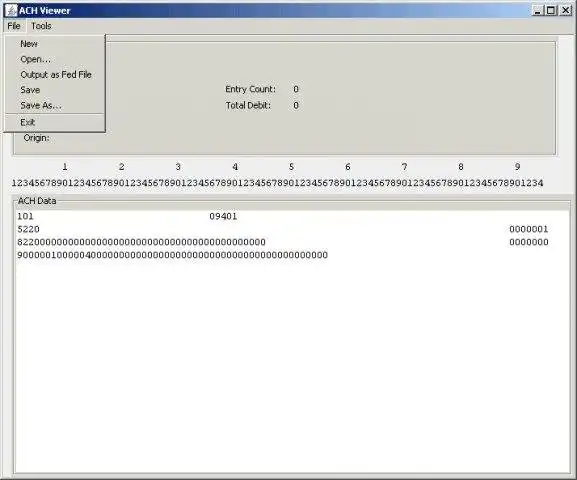Open the File menu
577x480 pixels.
[x=14, y=26]
